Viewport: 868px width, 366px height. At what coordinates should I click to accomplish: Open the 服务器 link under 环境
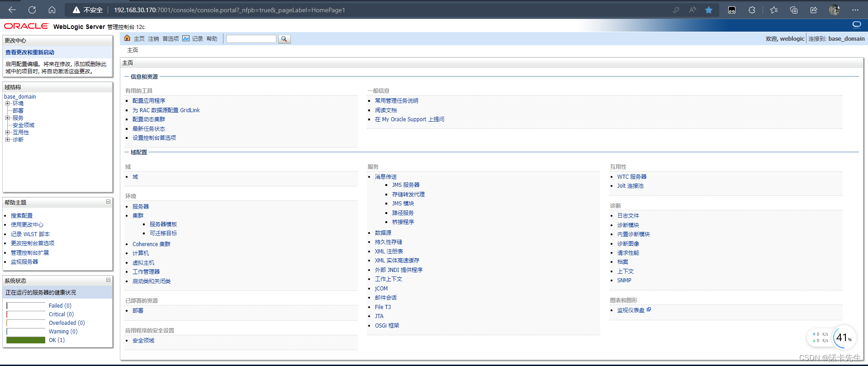[x=141, y=207]
